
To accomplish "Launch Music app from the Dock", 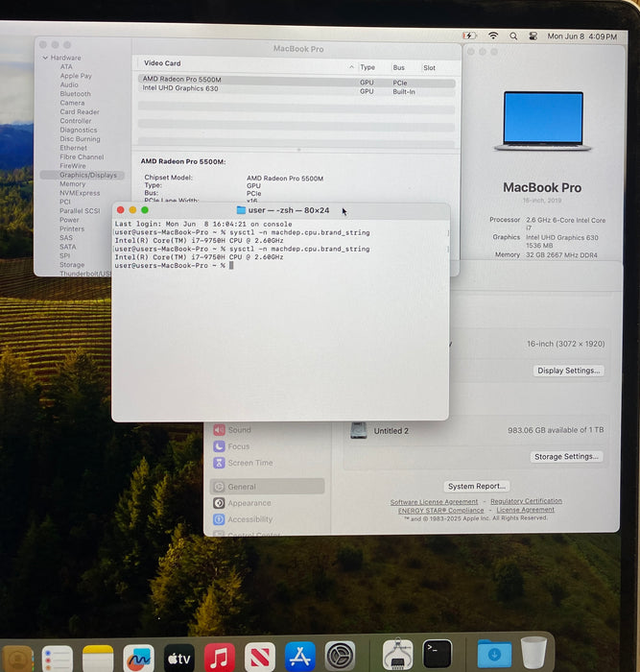I will 220,658.
